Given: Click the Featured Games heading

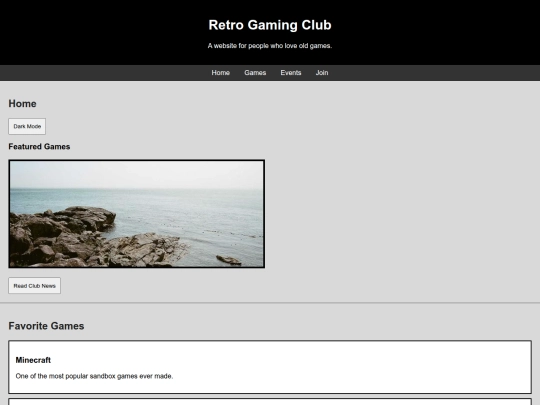Looking at the screenshot, I should point(39,147).
